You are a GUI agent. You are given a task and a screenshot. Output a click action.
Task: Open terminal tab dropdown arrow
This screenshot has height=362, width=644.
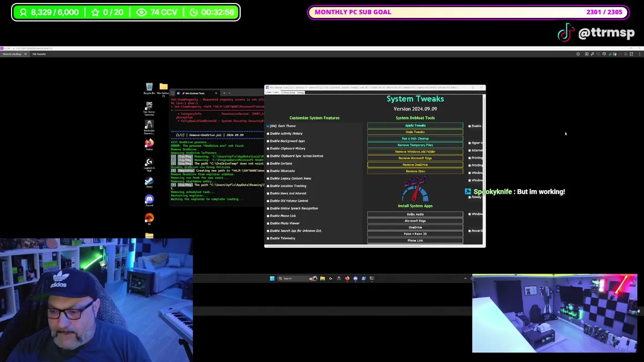pyautogui.click(x=229, y=93)
